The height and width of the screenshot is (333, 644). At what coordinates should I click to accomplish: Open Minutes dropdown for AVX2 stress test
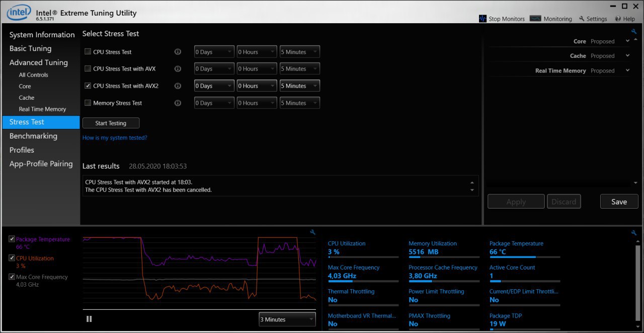coord(300,86)
